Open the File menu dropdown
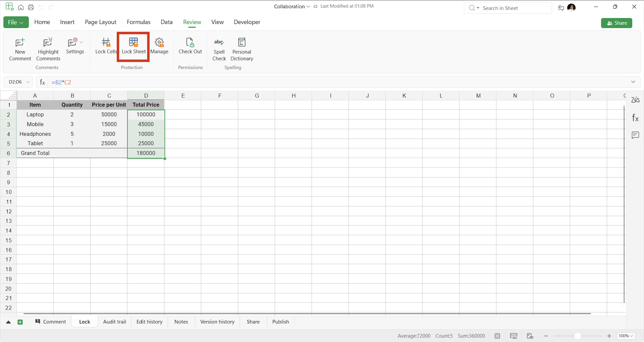 click(16, 22)
